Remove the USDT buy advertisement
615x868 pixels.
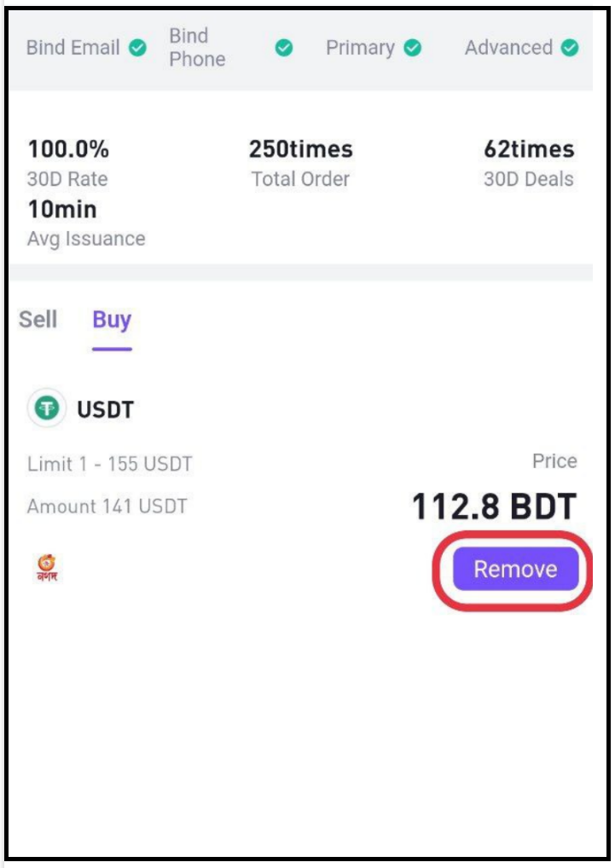515,569
